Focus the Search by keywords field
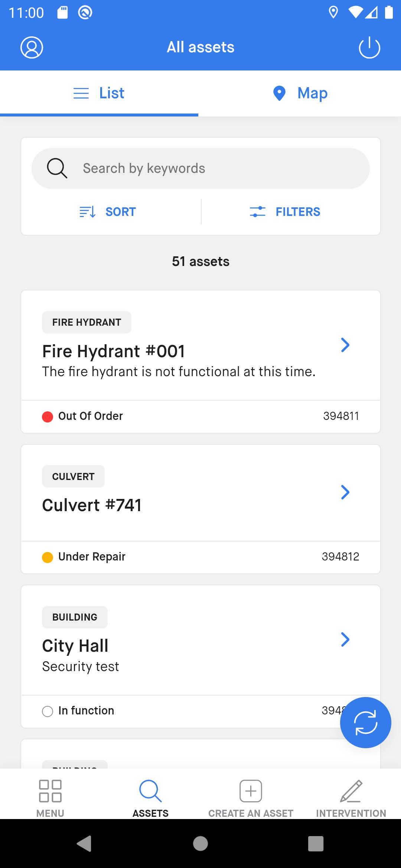This screenshot has width=401, height=868. tap(200, 168)
